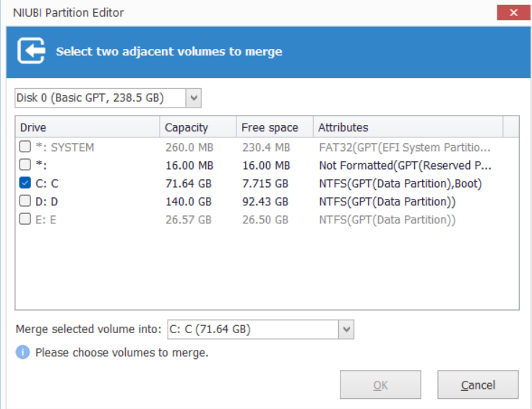This screenshot has height=409, width=532.
Task: Open the Disk 0 selection dropdown arrow
Action: tap(194, 98)
